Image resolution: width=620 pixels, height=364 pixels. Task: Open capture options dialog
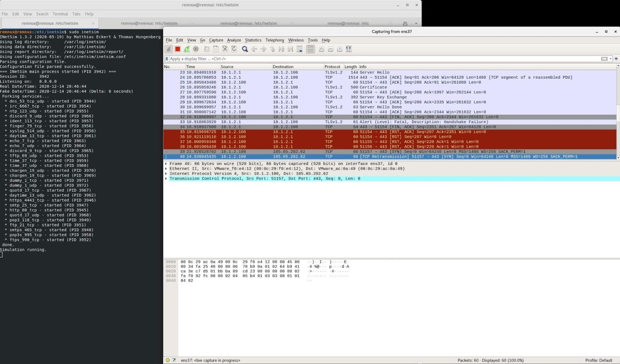coord(196,49)
